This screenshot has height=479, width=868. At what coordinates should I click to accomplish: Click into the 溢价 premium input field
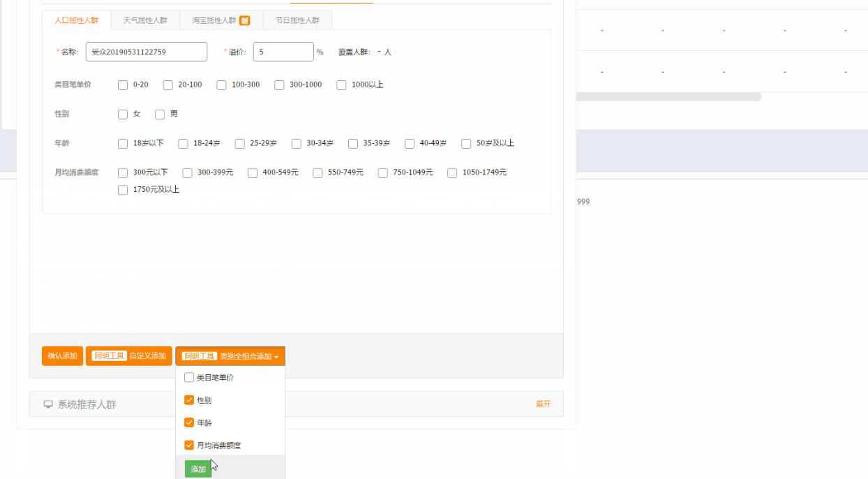click(283, 52)
